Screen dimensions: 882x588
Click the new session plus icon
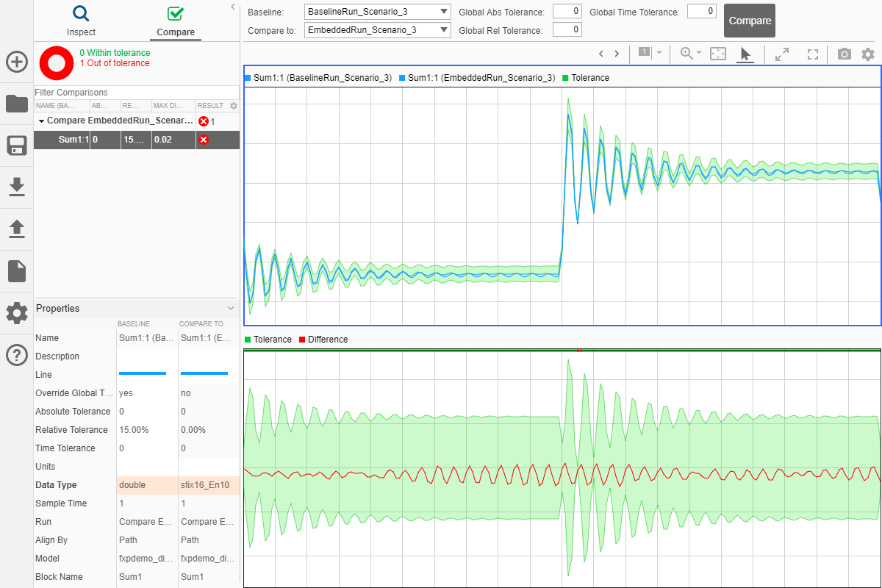click(x=17, y=62)
